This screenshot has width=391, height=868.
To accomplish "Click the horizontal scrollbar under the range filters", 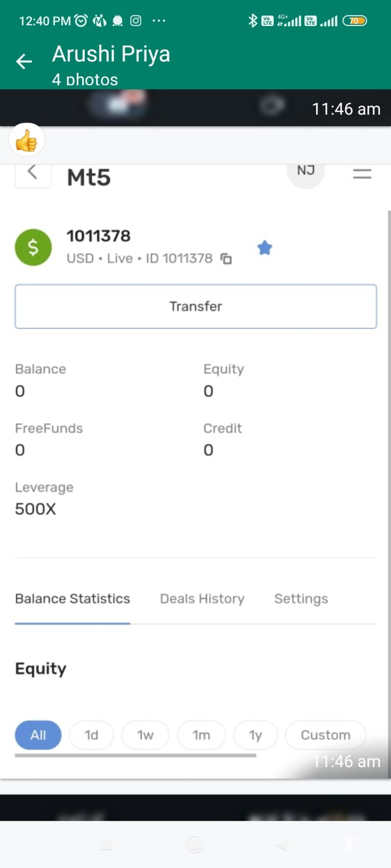I will pos(136,755).
